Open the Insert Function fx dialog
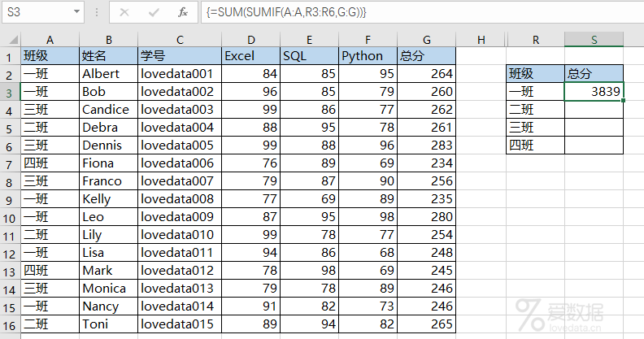Viewport: 644px width, 339px height. tap(183, 12)
